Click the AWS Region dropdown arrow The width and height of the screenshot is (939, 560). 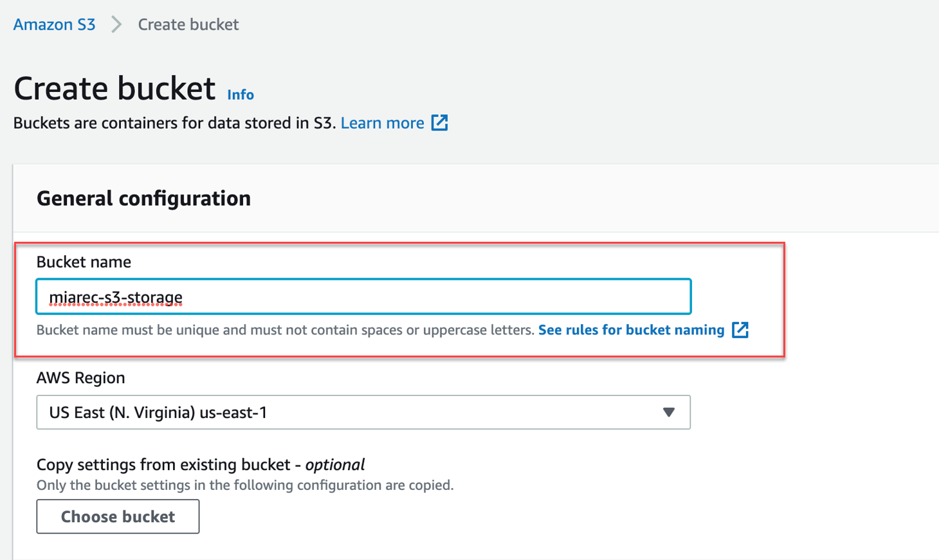pyautogui.click(x=669, y=412)
